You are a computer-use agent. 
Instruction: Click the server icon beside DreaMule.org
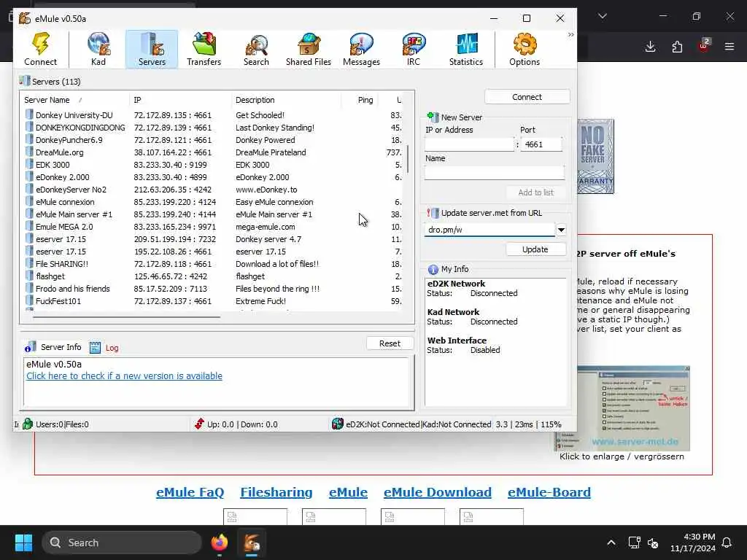29,152
